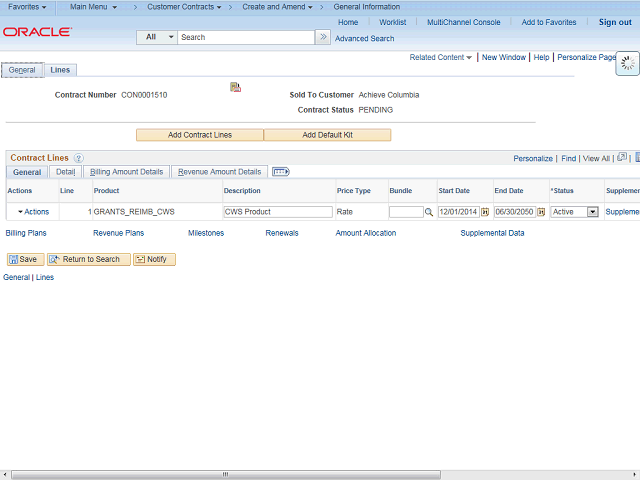Click the Oracle logo

pos(38,32)
